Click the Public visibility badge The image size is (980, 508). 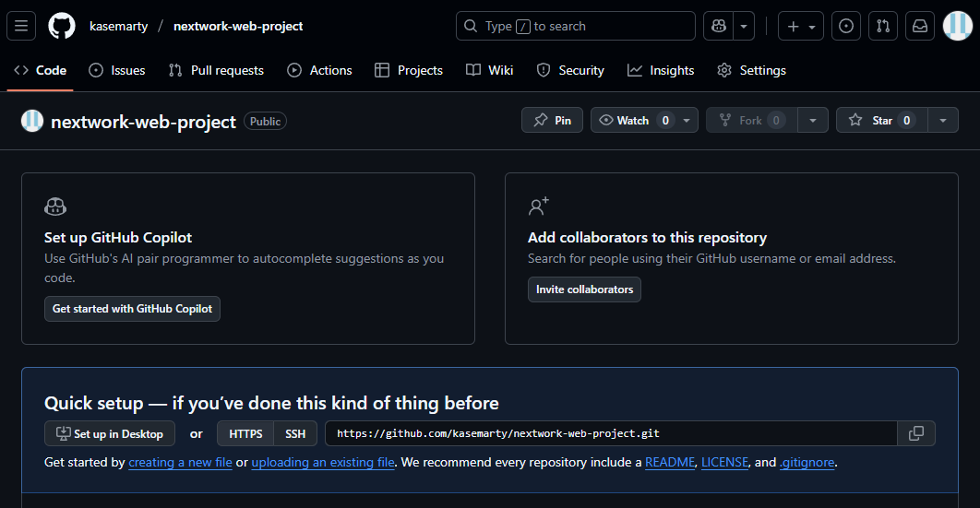coord(265,121)
